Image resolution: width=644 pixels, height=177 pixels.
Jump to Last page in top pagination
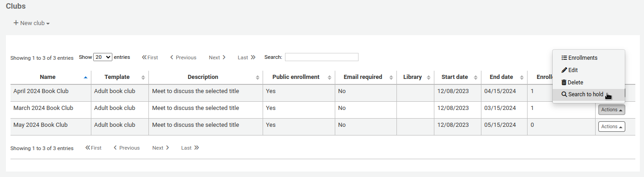(247, 57)
